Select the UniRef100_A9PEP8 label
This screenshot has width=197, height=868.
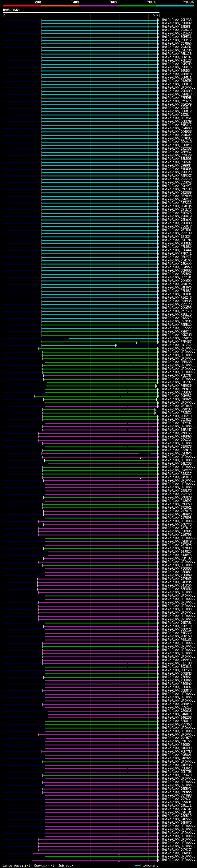point(177,172)
